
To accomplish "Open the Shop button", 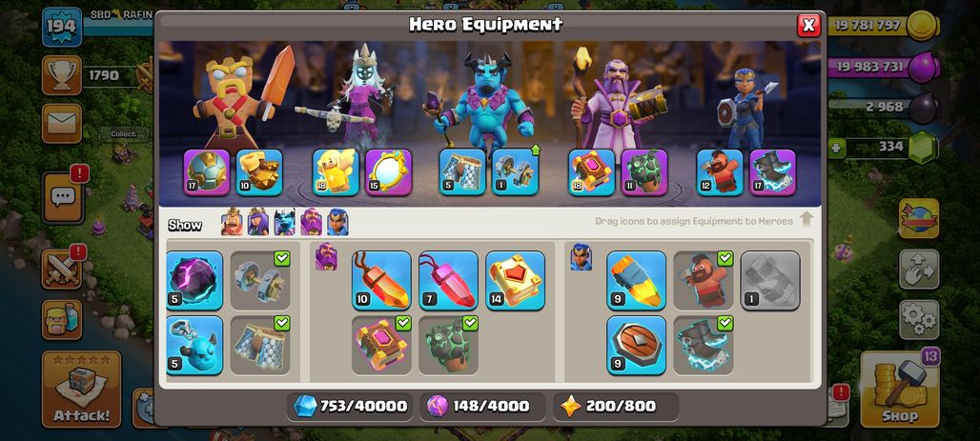I will [899, 390].
